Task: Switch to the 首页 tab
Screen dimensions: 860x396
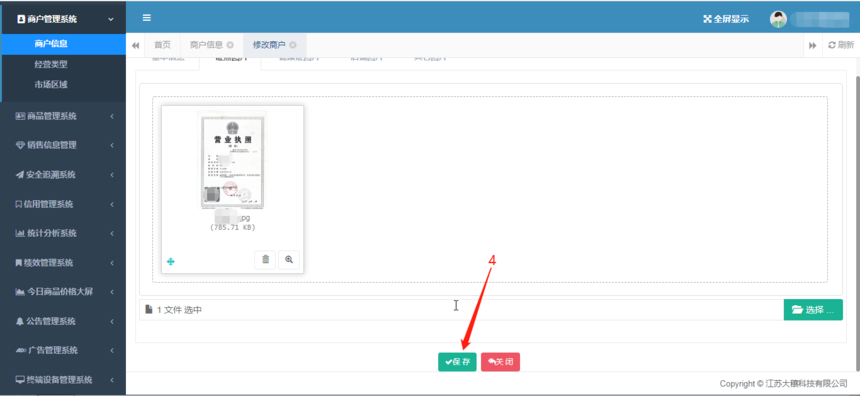Action: (x=162, y=45)
